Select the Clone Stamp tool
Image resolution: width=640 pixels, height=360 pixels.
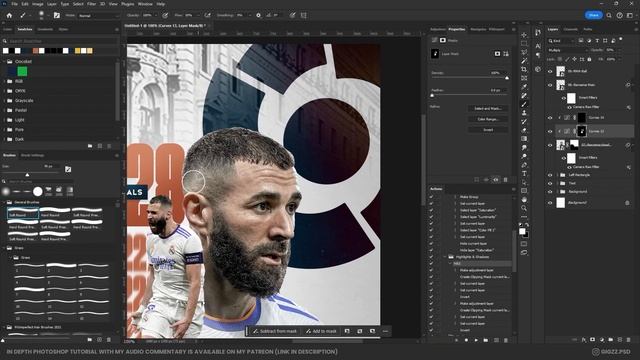tap(524, 113)
